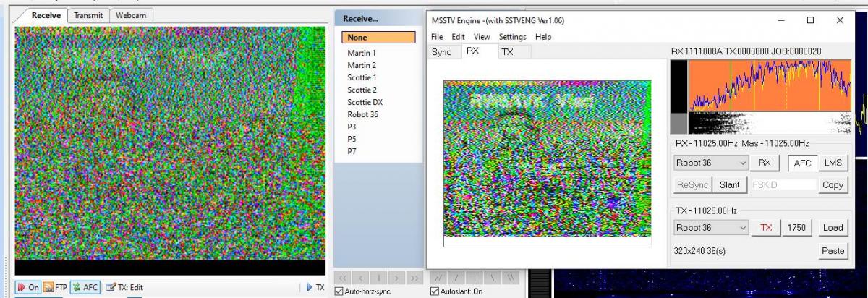Open the Settings menu

(512, 37)
